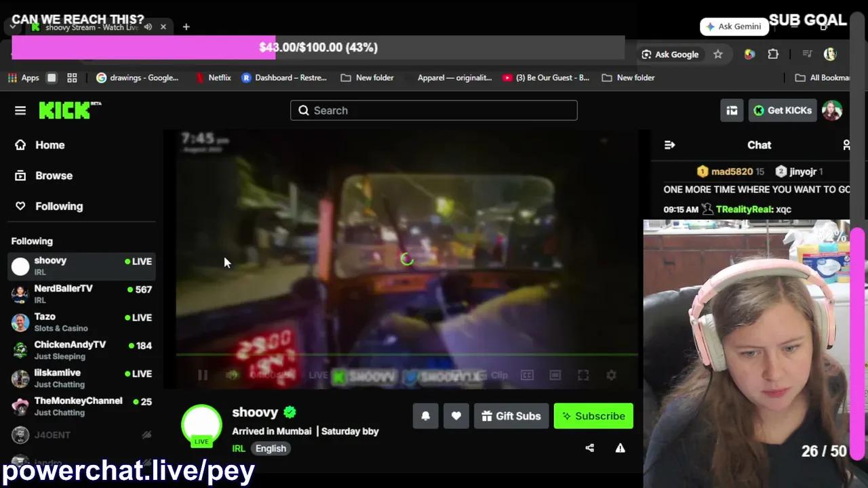This screenshot has width=868, height=488.
Task: Jump to LIVE in the player
Action: (x=318, y=375)
